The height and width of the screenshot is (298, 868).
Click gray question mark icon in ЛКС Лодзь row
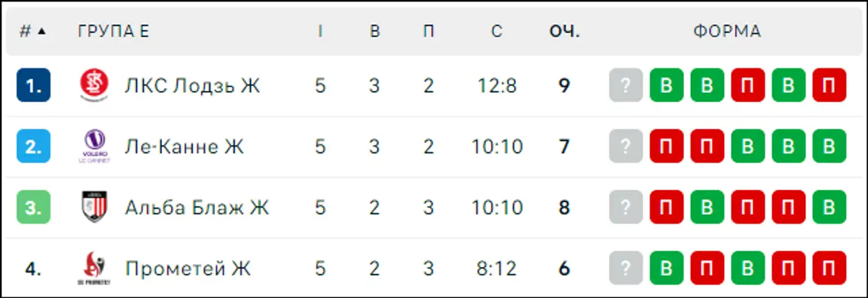point(626,86)
